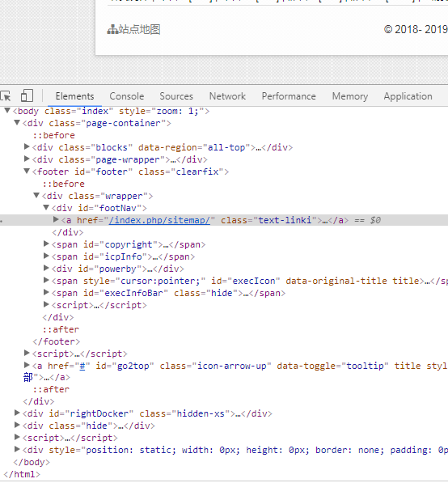Screen dimensions: 448x483
Task: Click the "zoom: 1;" style value
Action: (x=177, y=111)
